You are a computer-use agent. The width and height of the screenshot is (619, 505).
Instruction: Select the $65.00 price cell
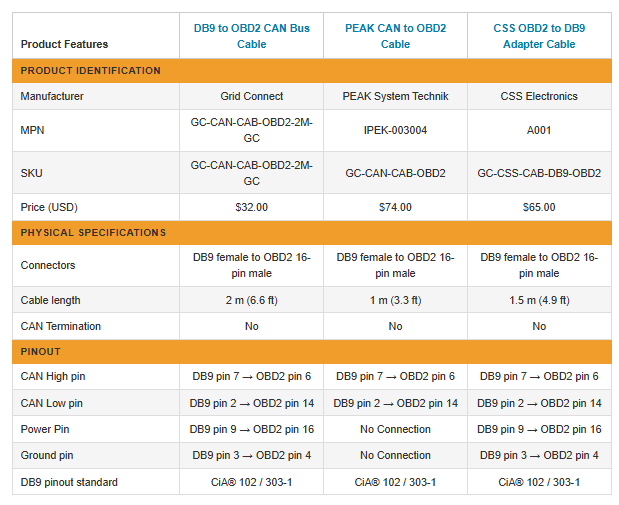point(539,207)
